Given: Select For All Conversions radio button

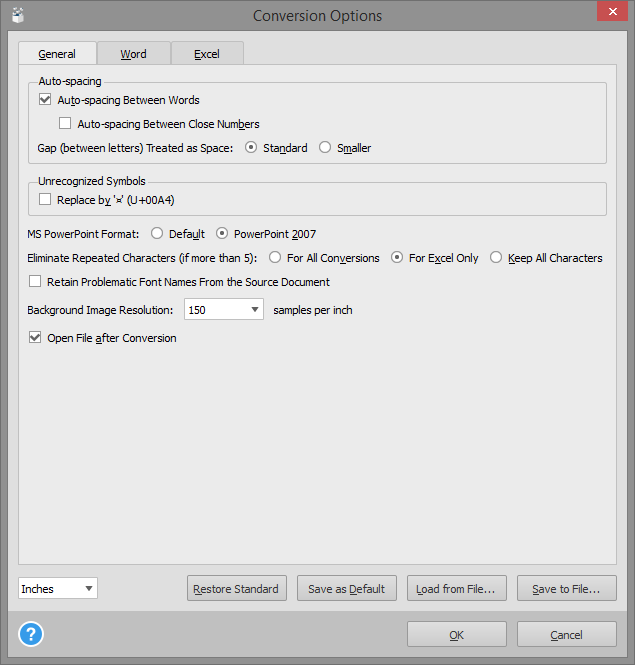Looking at the screenshot, I should coord(275,257).
